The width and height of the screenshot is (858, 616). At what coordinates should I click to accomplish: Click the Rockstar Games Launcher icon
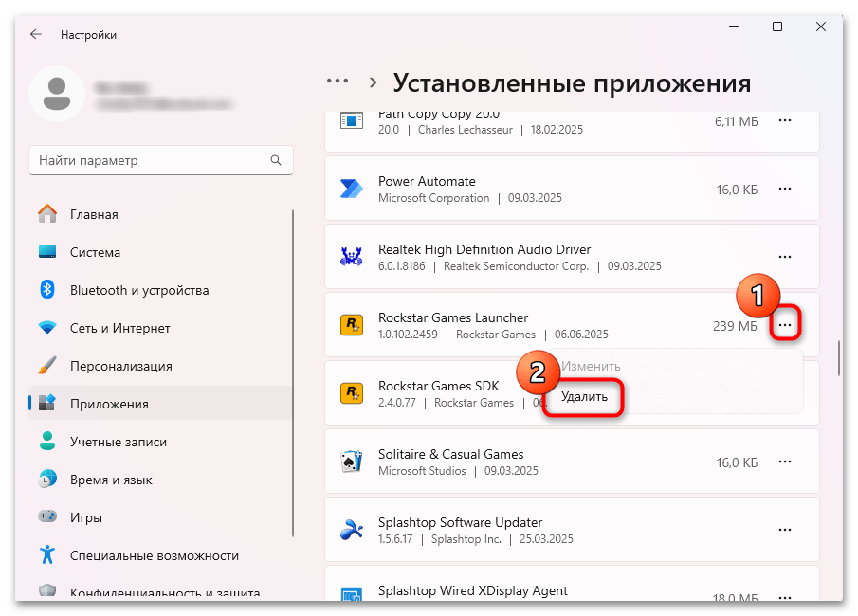[352, 325]
